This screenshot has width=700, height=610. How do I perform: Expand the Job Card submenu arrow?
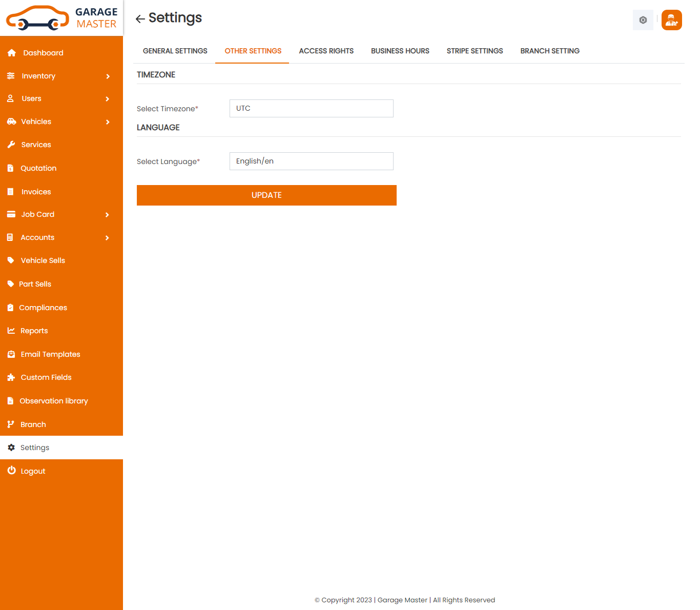[108, 215]
